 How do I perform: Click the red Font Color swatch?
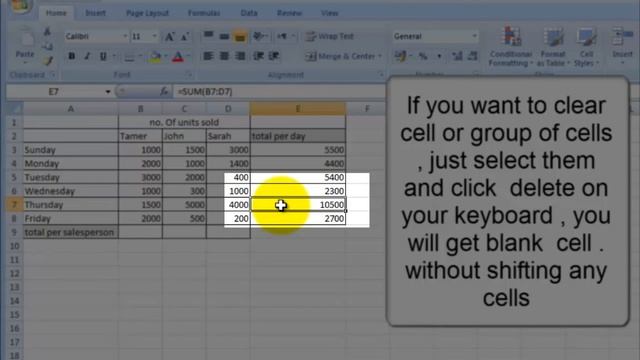point(178,57)
